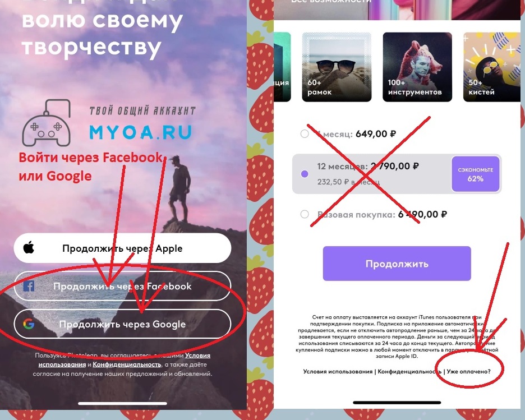Tap the Сэкономьте 62% badge

pyautogui.click(x=476, y=174)
